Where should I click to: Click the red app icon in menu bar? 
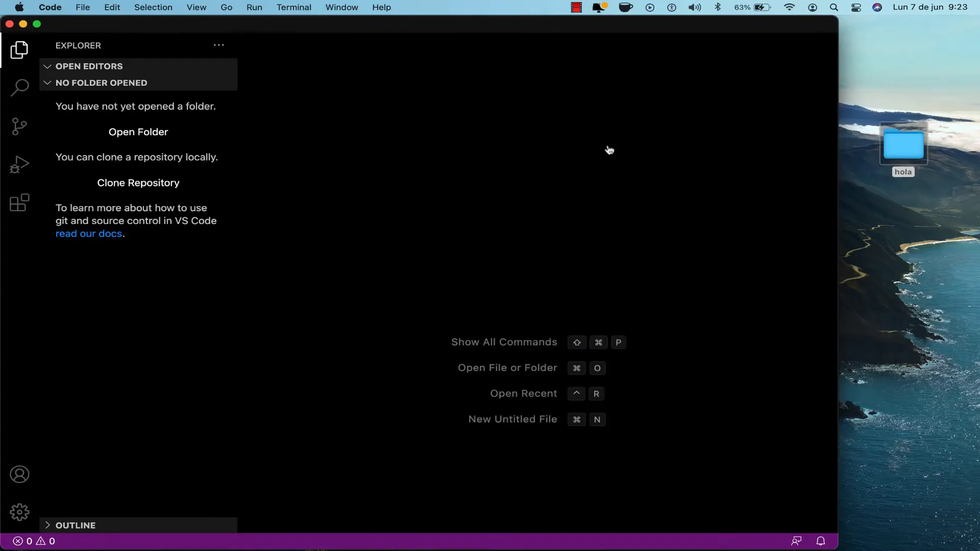click(x=576, y=7)
